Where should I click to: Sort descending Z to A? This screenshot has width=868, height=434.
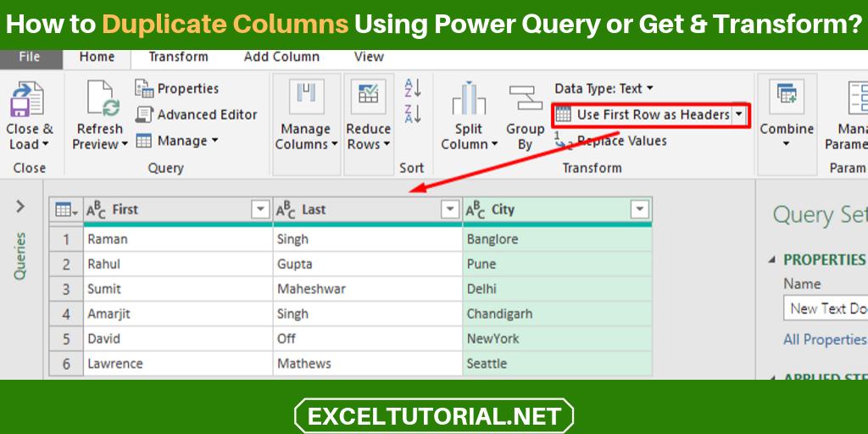tap(413, 114)
